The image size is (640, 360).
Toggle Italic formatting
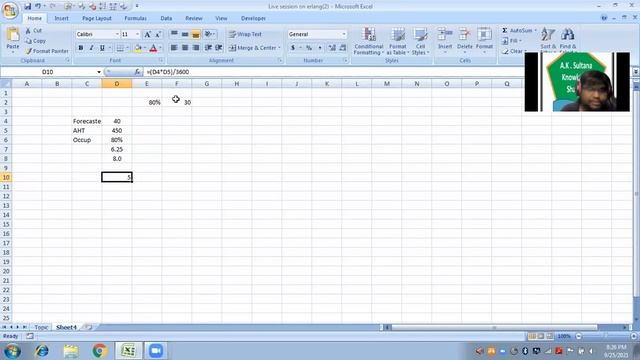tap(91, 48)
